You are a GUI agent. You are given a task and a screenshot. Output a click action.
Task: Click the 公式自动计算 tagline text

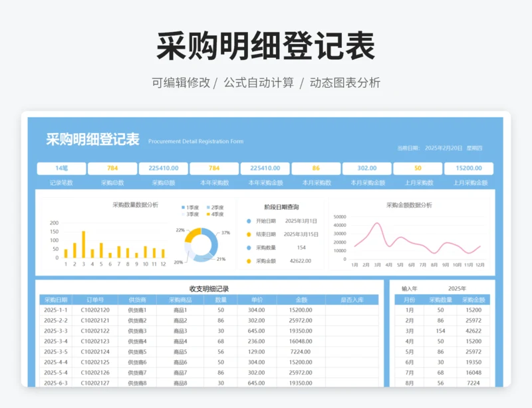pyautogui.click(x=259, y=83)
